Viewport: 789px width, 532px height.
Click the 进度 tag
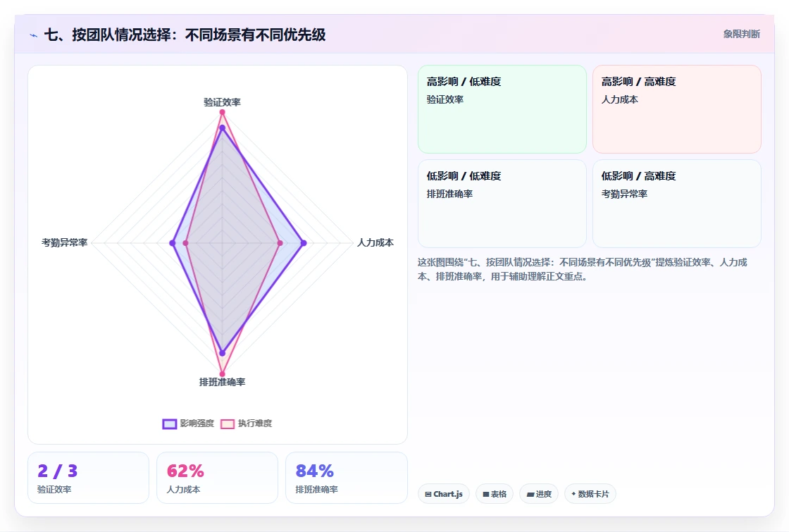coord(539,494)
